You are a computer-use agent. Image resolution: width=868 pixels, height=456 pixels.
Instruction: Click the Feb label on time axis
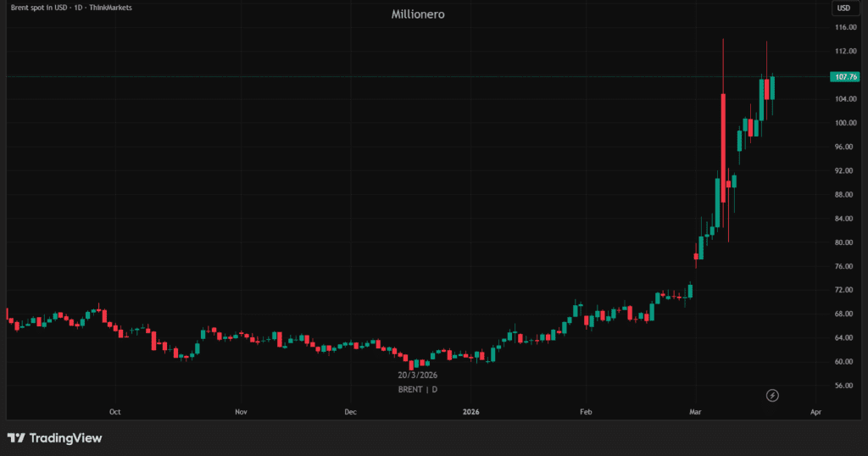click(585, 412)
